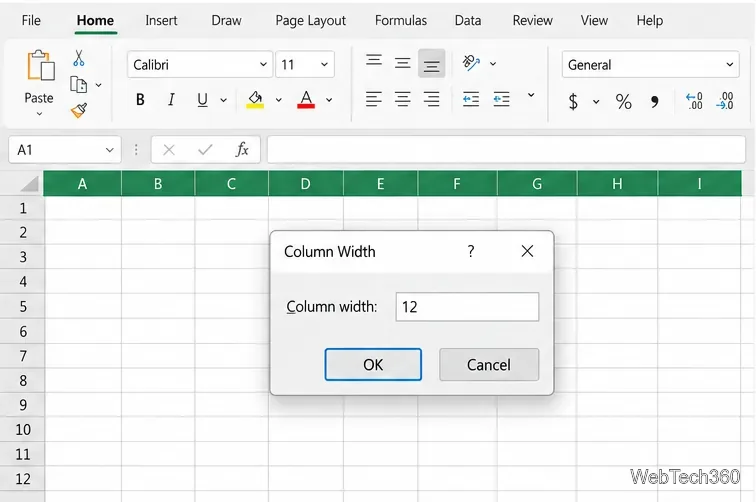Switch to the Insert tab
The height and width of the screenshot is (502, 756).
(x=161, y=20)
